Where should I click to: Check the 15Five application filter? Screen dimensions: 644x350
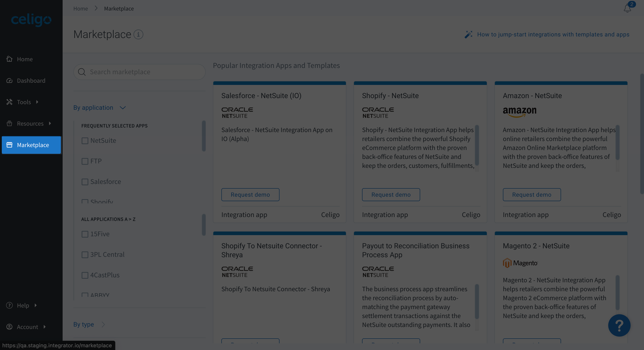point(85,234)
